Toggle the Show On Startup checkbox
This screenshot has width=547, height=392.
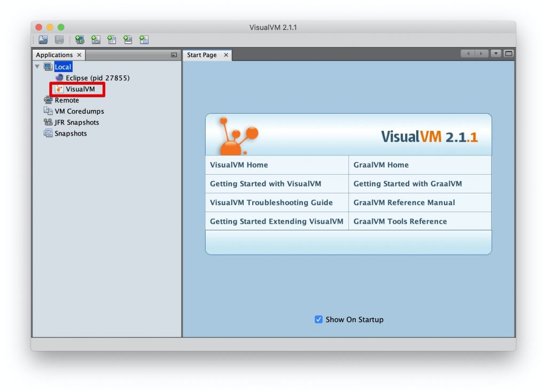click(x=318, y=319)
